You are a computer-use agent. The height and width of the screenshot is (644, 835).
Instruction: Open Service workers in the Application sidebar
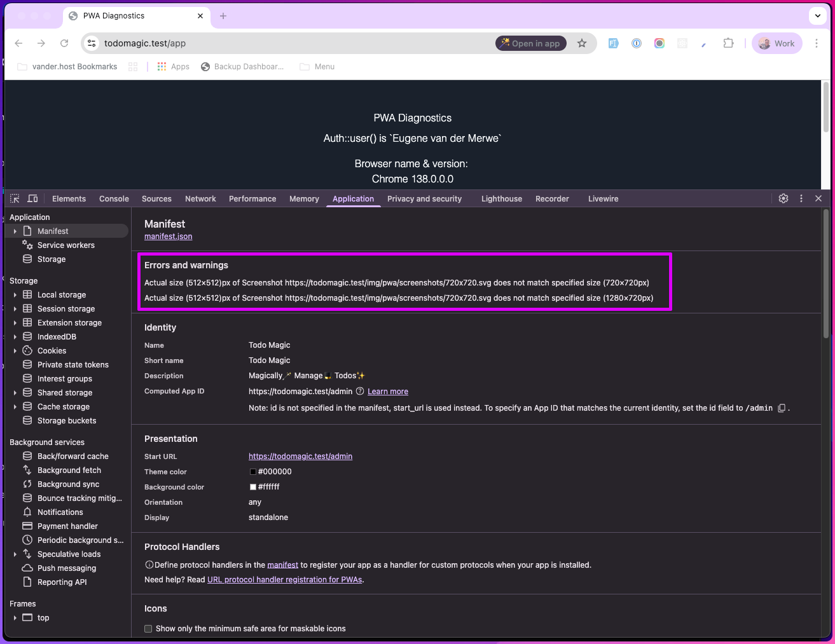(66, 245)
